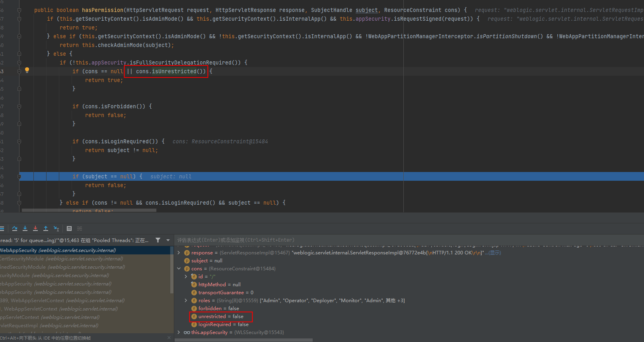Viewport: 644px width, 342px height.
Task: Click the greyed Trace Current Stream Chain icon
Action: tap(80, 229)
